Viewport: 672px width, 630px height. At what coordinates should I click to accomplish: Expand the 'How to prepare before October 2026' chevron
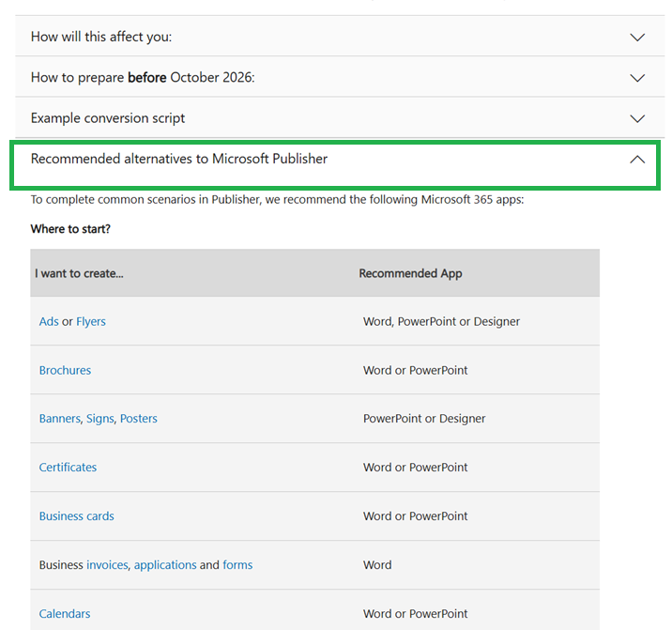tap(637, 78)
